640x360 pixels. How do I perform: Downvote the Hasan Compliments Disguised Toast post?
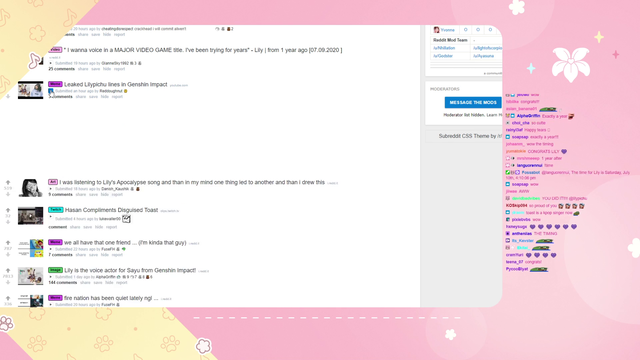8,222
